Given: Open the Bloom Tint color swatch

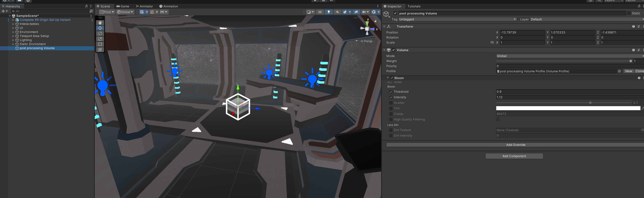Looking at the screenshot, I should tap(568, 108).
